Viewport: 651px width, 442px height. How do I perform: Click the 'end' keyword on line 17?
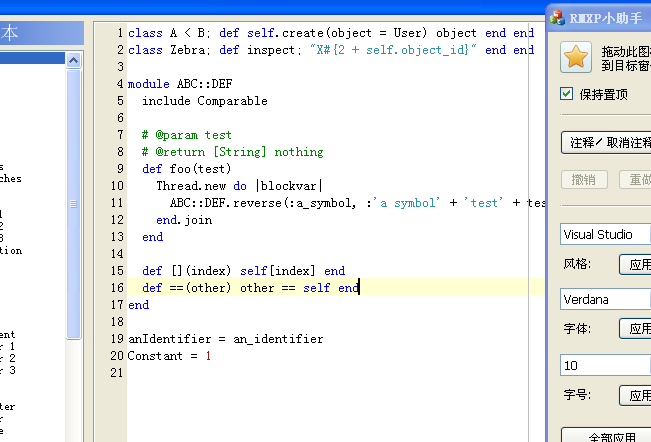pyautogui.click(x=138, y=305)
